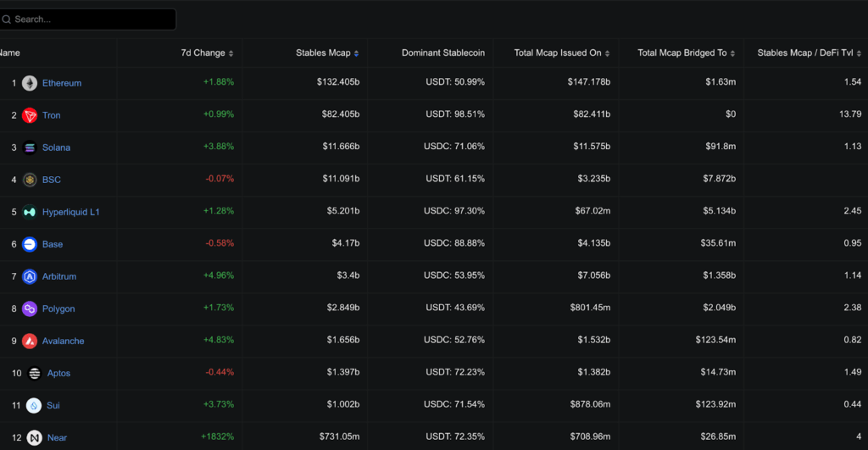Open the BSC chain link

click(x=52, y=180)
